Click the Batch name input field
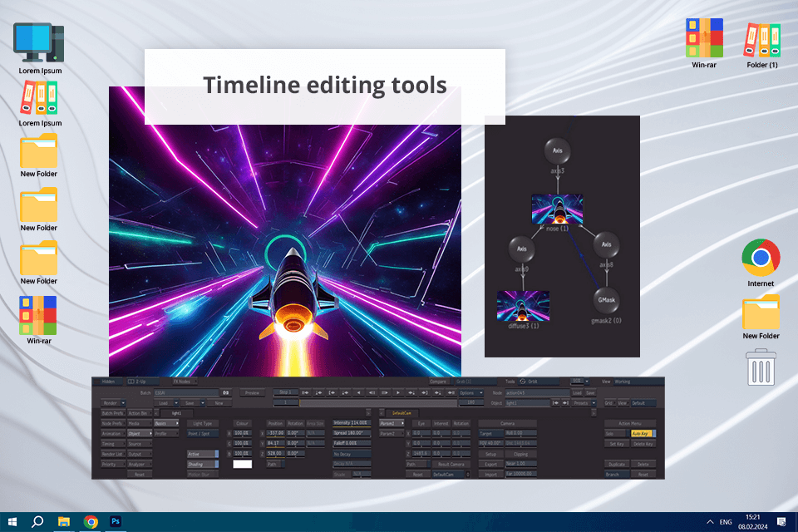This screenshot has height=532, width=798. tap(186, 393)
